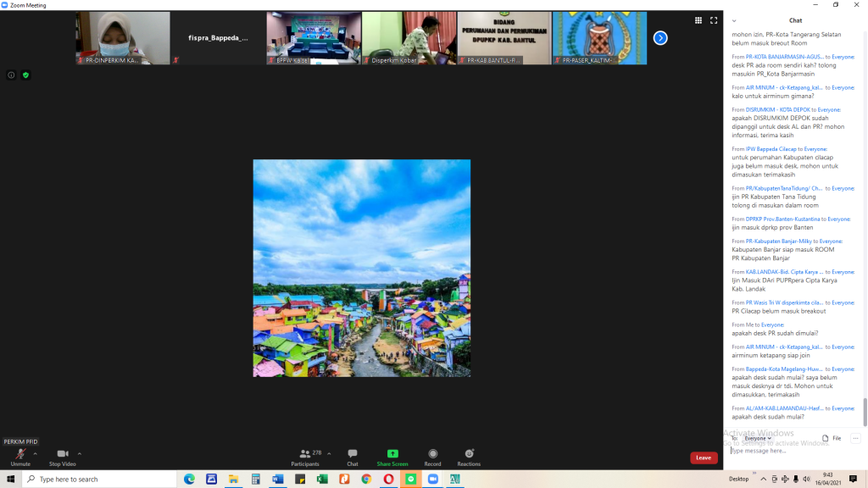Collapse Chat panel chevron
This screenshot has width=868, height=488.
point(734,20)
